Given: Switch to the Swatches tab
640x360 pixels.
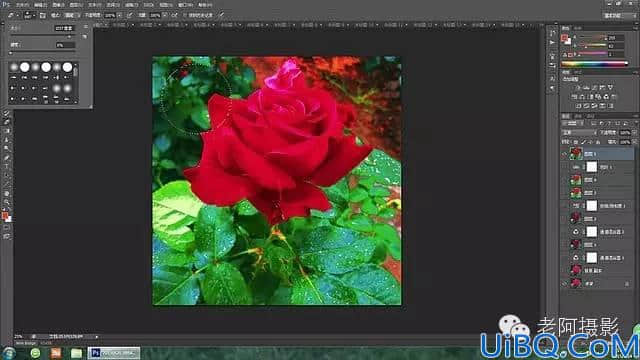Looking at the screenshot, I should click(578, 28).
